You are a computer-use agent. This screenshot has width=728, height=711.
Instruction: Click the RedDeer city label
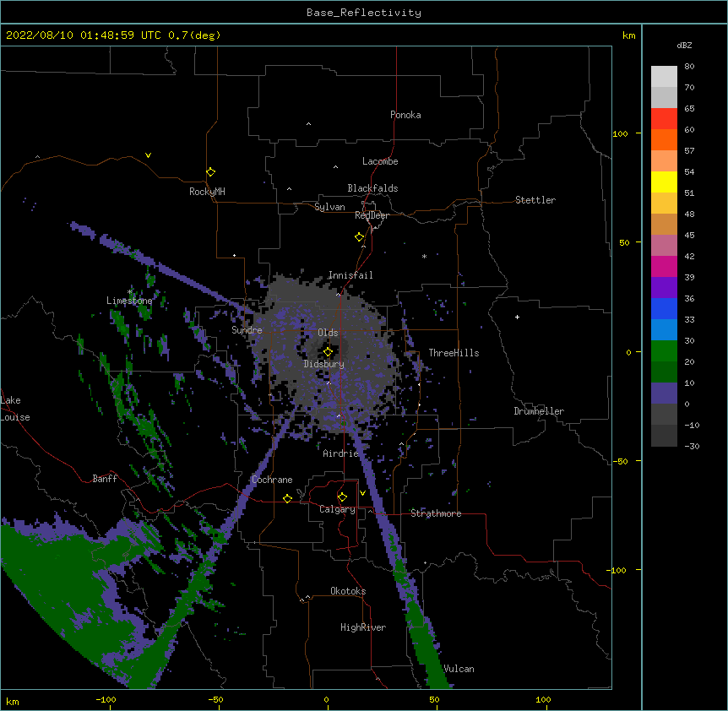click(x=372, y=215)
